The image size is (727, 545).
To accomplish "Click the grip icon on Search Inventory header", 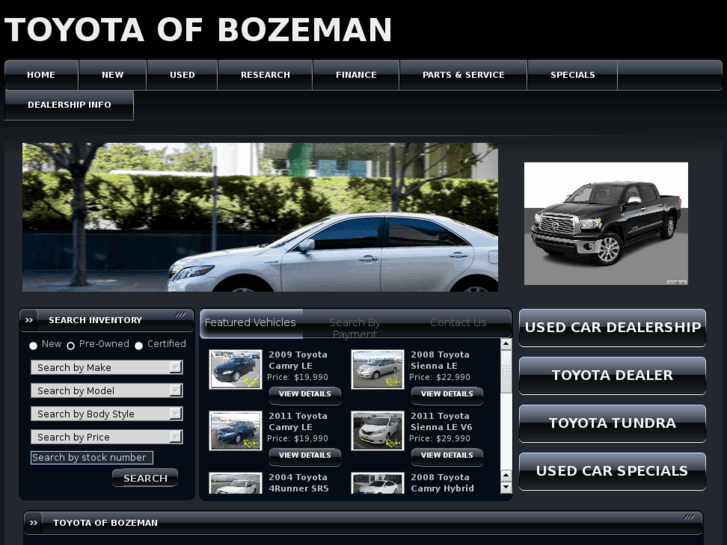I will (180, 314).
